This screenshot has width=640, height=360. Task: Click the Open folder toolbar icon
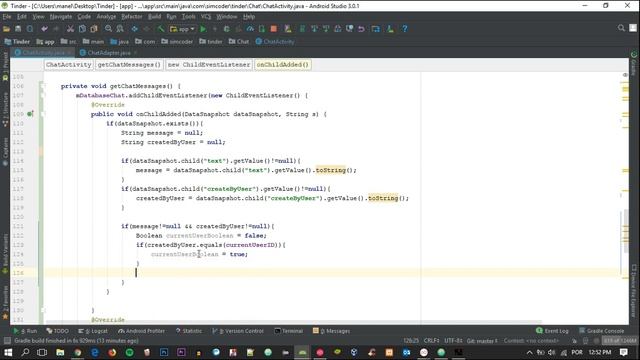click(x=6, y=29)
